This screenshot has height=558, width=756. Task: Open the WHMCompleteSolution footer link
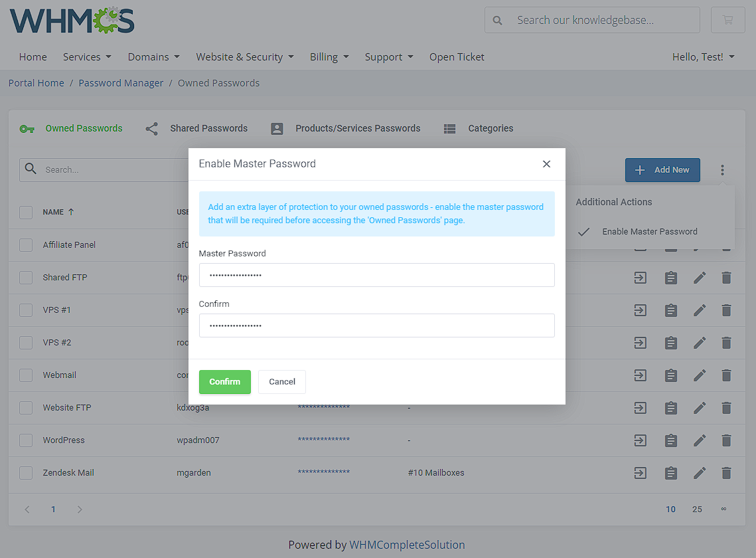(407, 545)
